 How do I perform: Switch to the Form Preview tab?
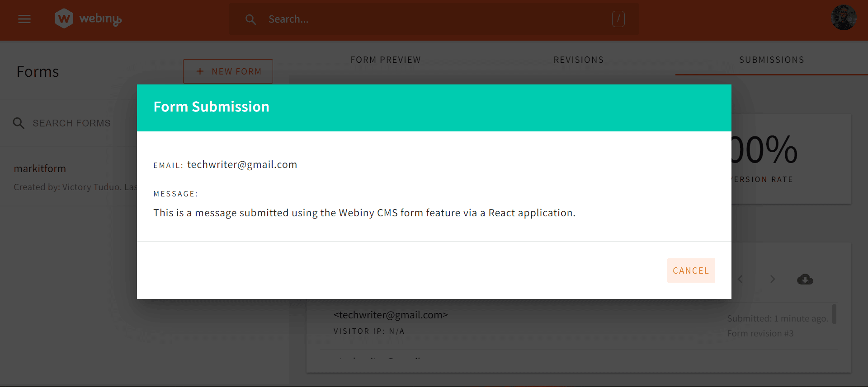pyautogui.click(x=386, y=60)
